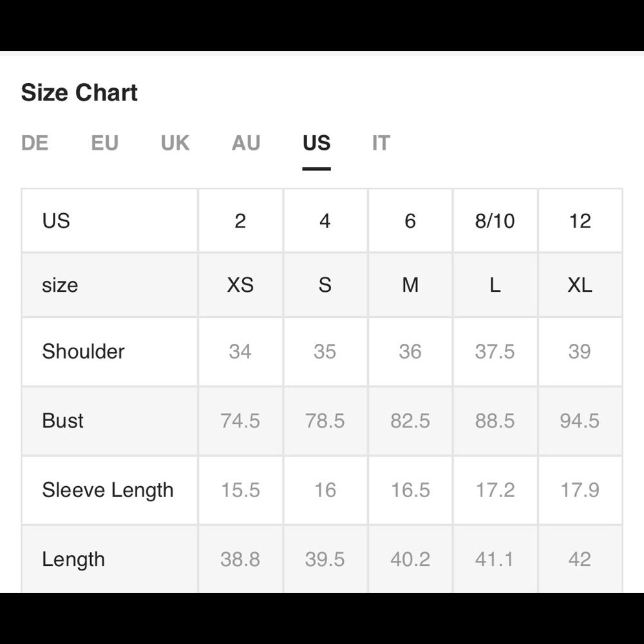Click the M size cell

click(x=410, y=285)
